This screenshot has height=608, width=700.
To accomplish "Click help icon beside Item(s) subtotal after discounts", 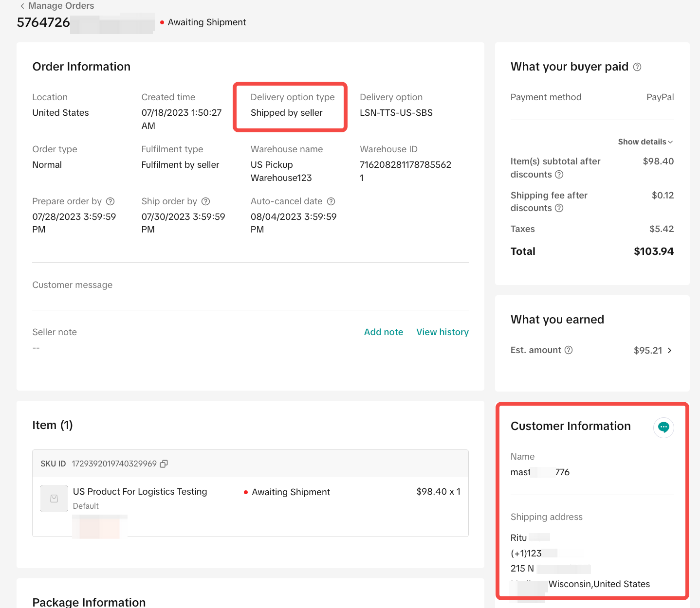I will (559, 175).
